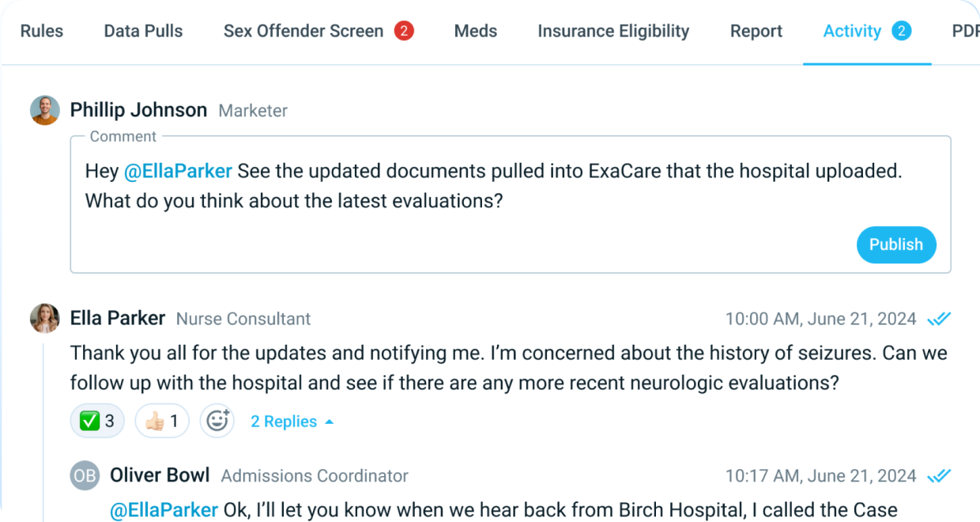980x522 pixels.
Task: Open the Data Pulls tab
Action: pos(143,32)
